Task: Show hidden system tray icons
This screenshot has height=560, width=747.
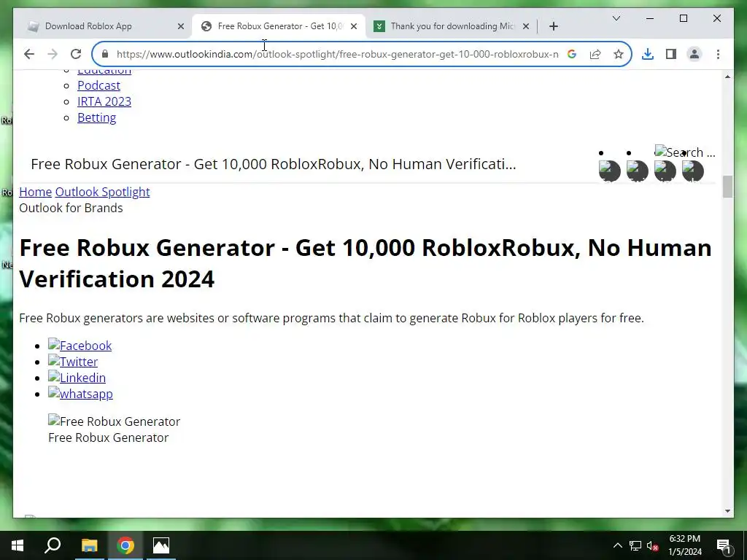Action: pos(617,545)
